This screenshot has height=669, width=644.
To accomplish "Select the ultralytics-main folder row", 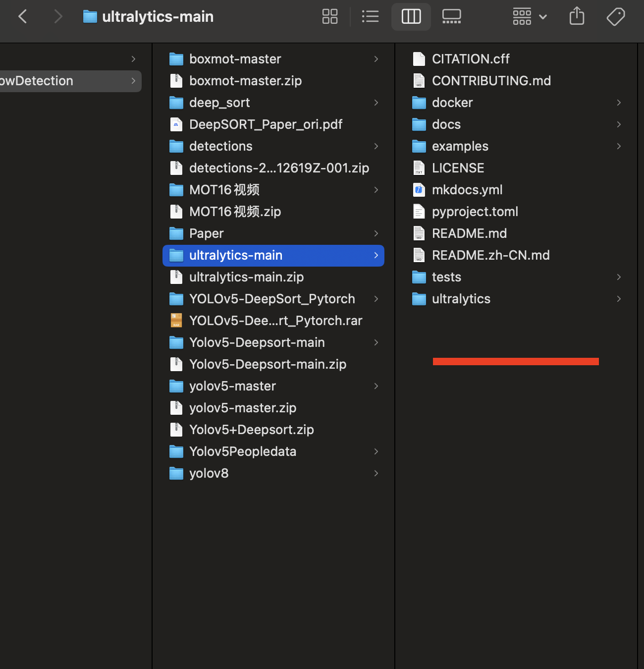I will click(x=273, y=255).
